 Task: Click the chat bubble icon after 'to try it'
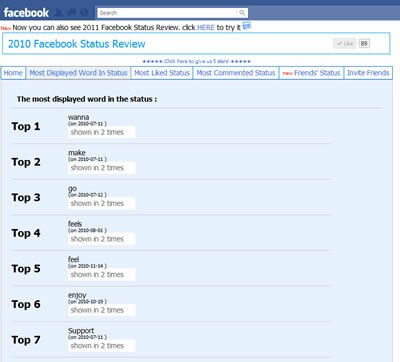[247, 26]
